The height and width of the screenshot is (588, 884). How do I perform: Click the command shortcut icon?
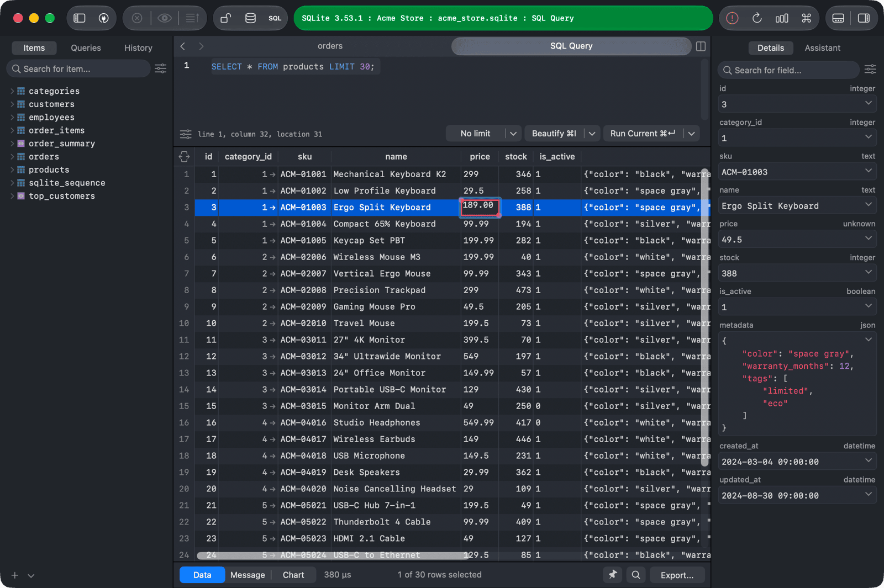tap(807, 18)
